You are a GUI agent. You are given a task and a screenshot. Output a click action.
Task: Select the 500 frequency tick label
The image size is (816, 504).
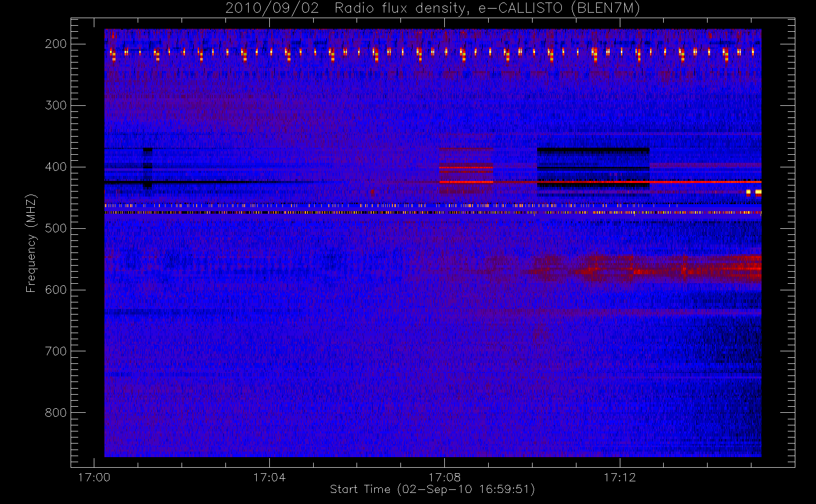pyautogui.click(x=56, y=228)
